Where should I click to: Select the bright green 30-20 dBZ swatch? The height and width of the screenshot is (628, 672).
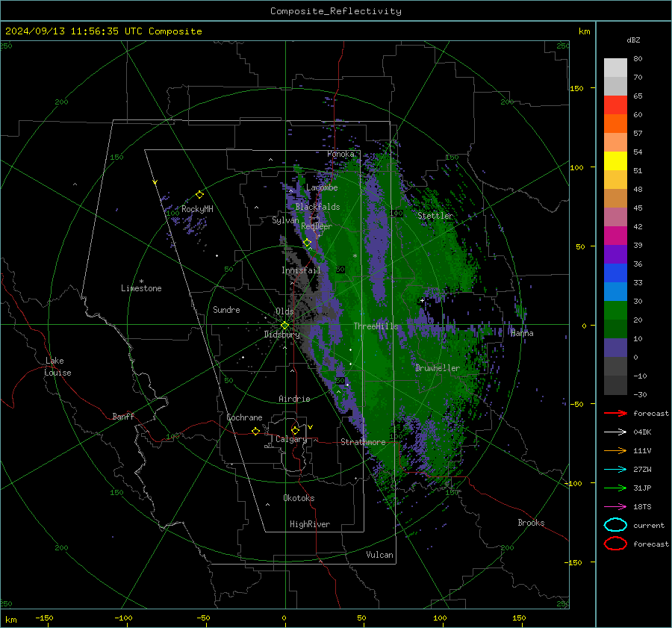click(x=615, y=311)
